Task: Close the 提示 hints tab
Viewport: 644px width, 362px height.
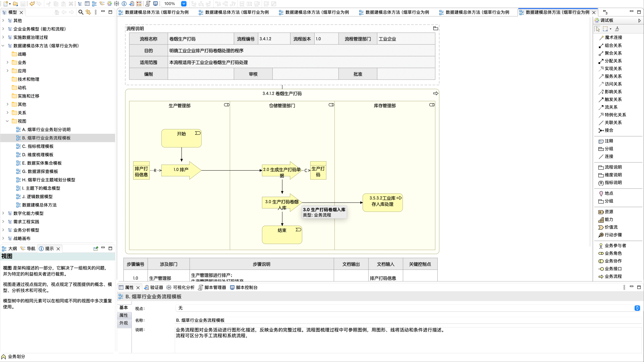Action: click(x=58, y=249)
